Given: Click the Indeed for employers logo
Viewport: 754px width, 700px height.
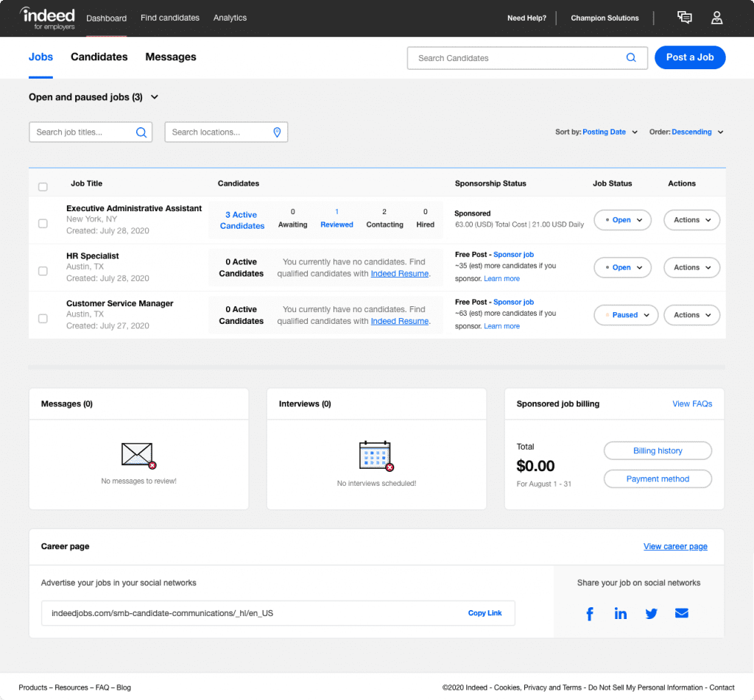Looking at the screenshot, I should 47,18.
